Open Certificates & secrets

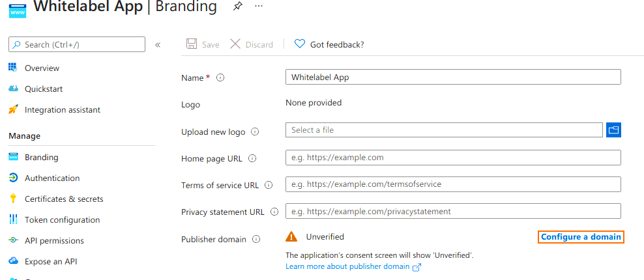coord(63,199)
